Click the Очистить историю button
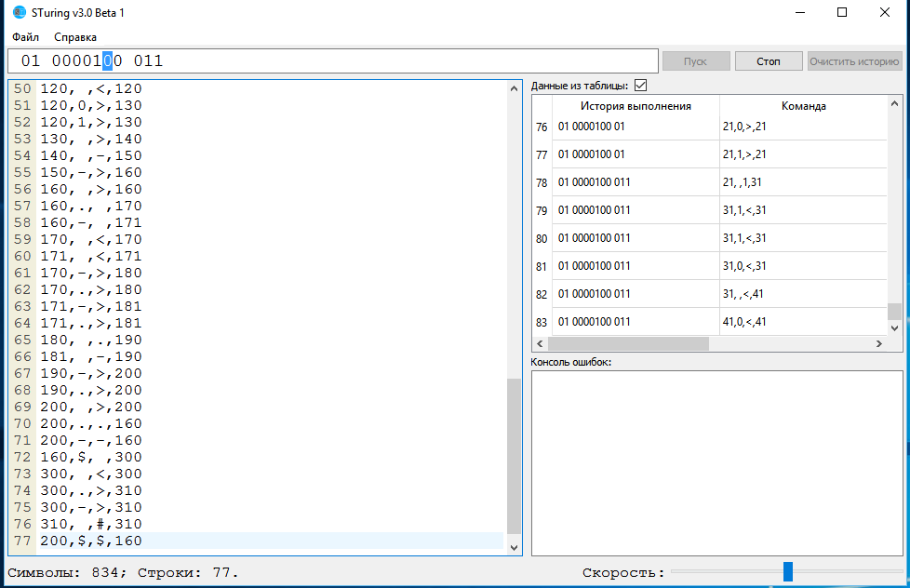The height and width of the screenshot is (588, 910). point(855,61)
